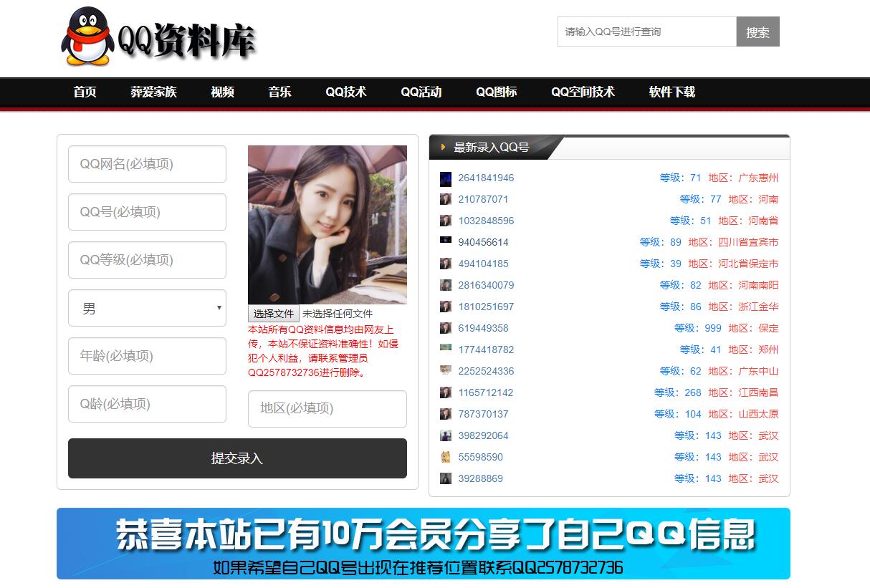Screen dimensions: 870x588
Task: Focus the QQ number search field
Action: [x=647, y=32]
